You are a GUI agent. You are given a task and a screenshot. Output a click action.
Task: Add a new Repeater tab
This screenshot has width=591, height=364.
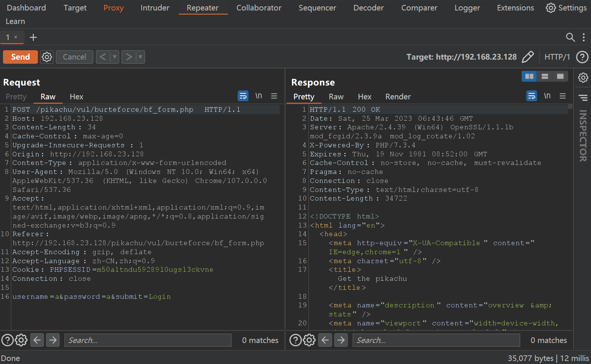pyautogui.click(x=33, y=37)
